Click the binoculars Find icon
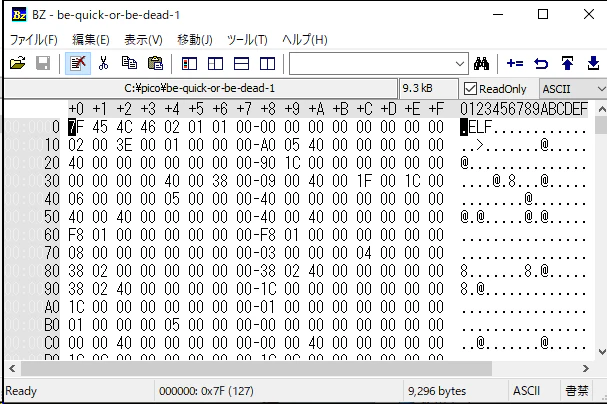The width and height of the screenshot is (607, 404). click(481, 63)
